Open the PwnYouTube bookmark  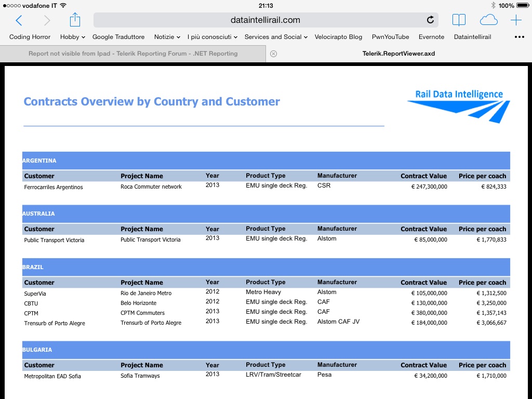(391, 37)
